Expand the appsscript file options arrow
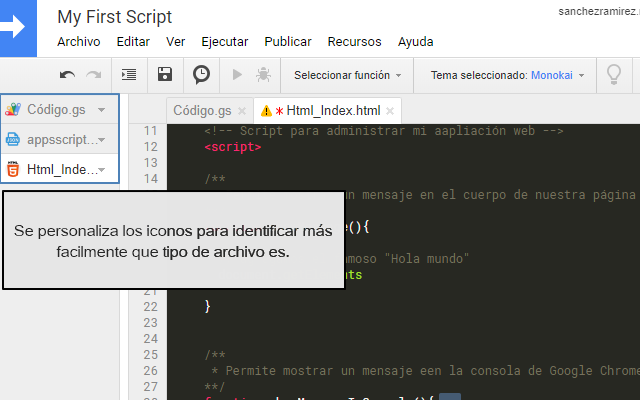640x400 pixels. (x=102, y=140)
